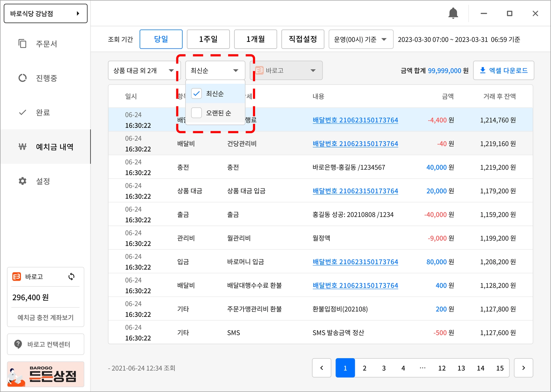Click the 주문서 documents icon in sidebar

[x=22, y=44]
